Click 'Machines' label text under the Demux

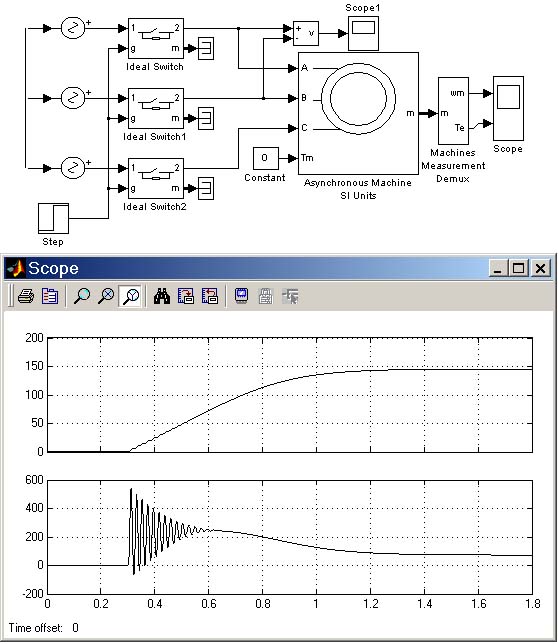pos(453,153)
